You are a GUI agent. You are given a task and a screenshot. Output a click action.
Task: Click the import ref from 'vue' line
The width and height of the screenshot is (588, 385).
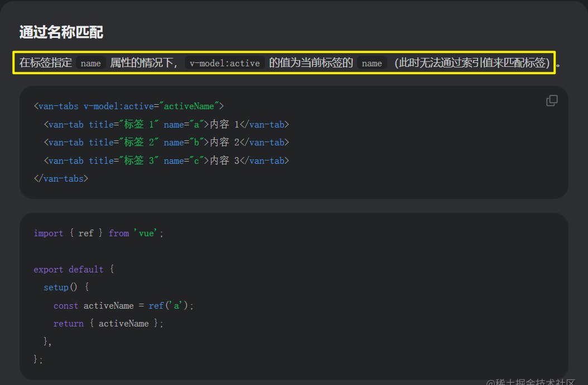click(99, 233)
